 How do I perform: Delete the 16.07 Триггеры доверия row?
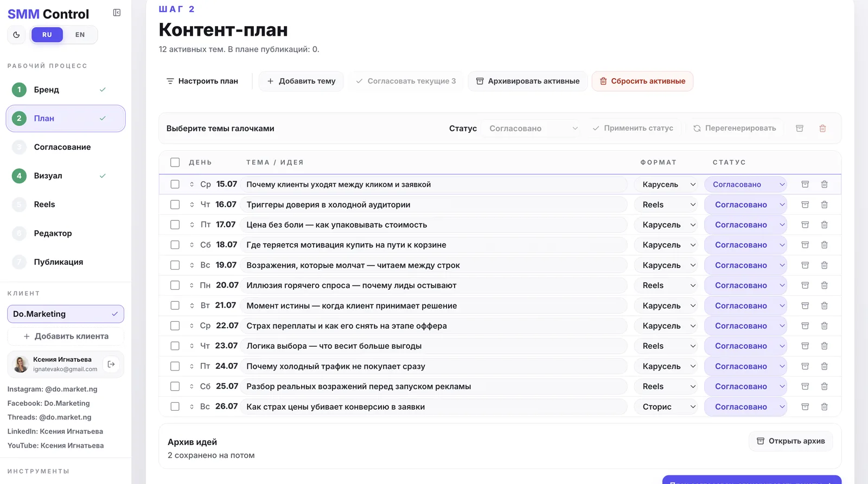coord(824,205)
